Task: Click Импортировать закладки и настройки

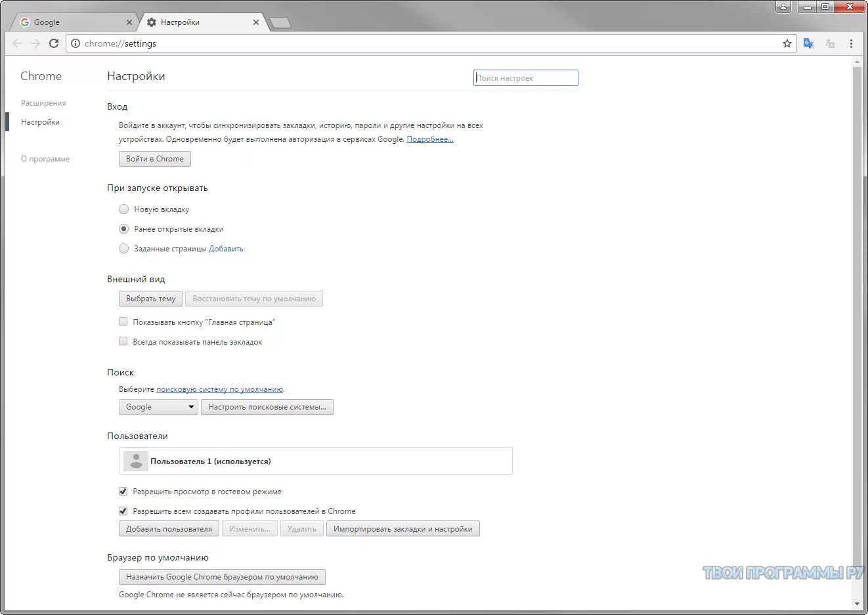Action: pyautogui.click(x=403, y=529)
